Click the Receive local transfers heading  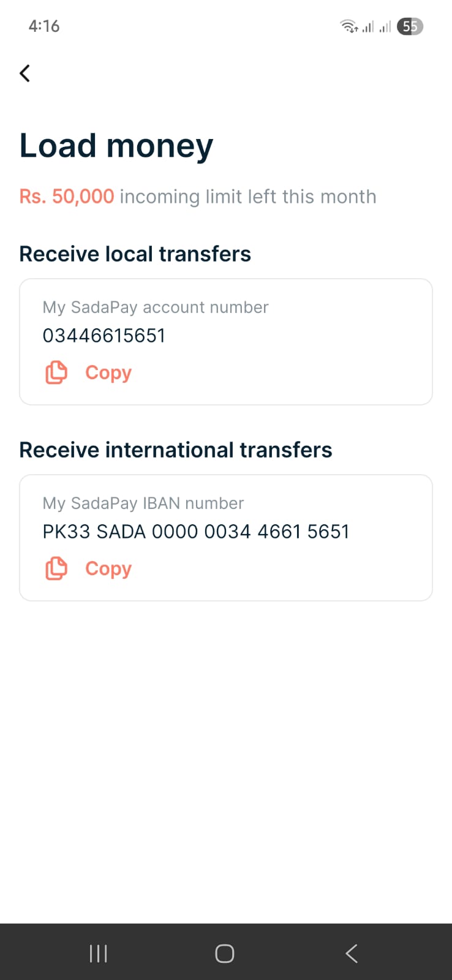135,254
